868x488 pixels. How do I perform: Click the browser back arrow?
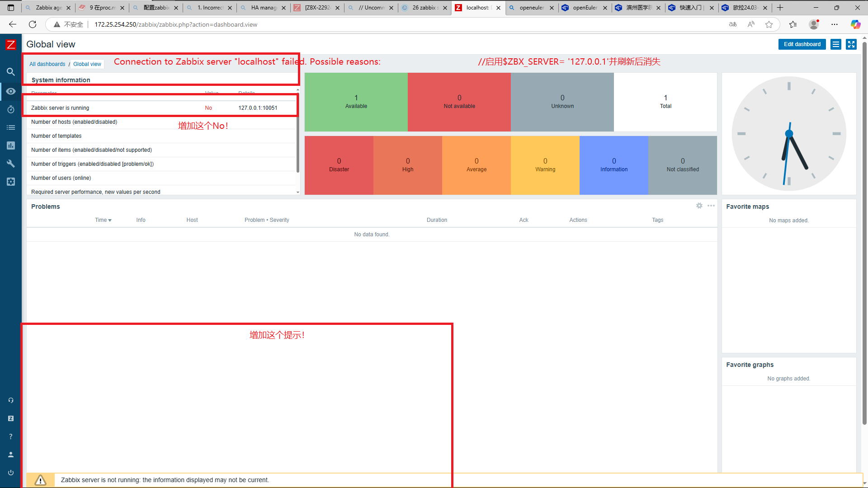point(13,24)
